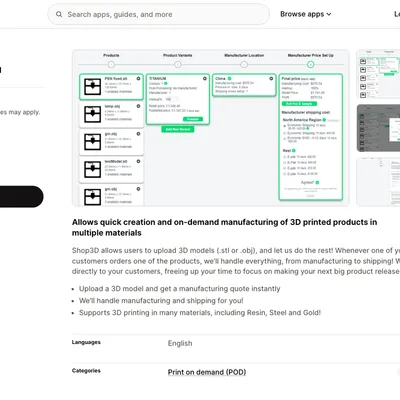Expand the chevron next to Browse apps
400x400 pixels.
point(329,14)
